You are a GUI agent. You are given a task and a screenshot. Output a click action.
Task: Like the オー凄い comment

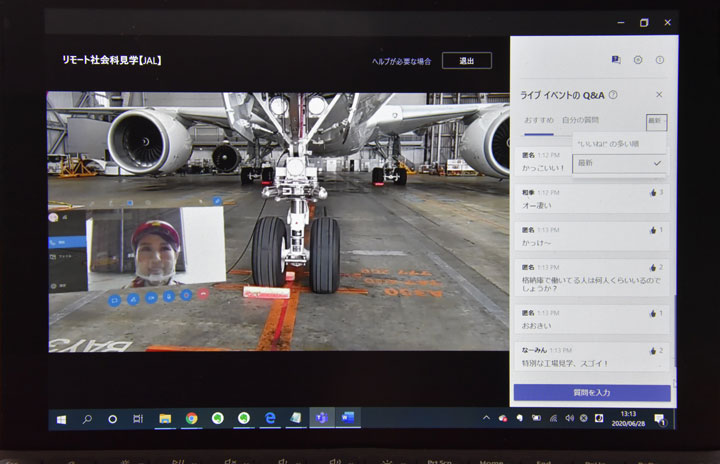(652, 192)
